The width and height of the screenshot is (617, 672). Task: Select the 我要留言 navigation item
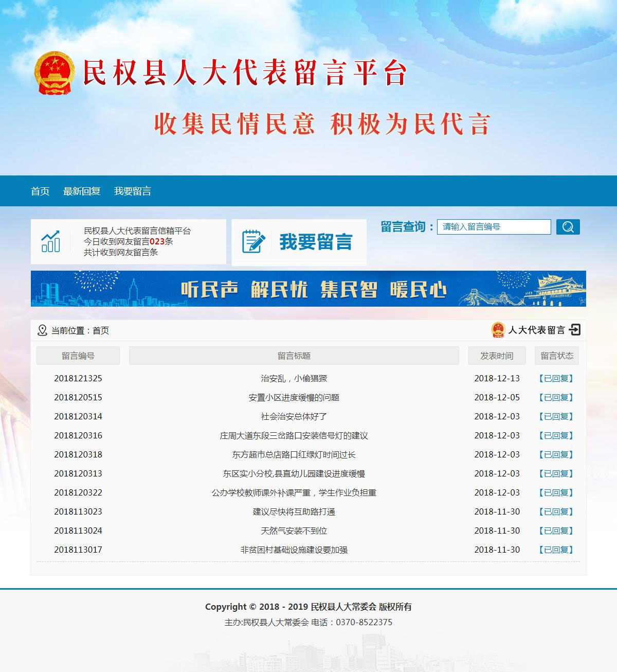point(134,191)
